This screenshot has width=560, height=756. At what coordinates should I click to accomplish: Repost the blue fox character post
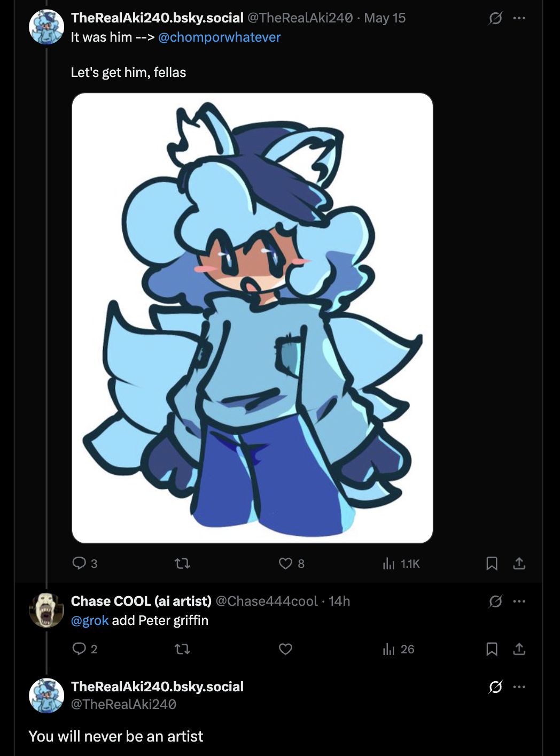[x=183, y=563]
